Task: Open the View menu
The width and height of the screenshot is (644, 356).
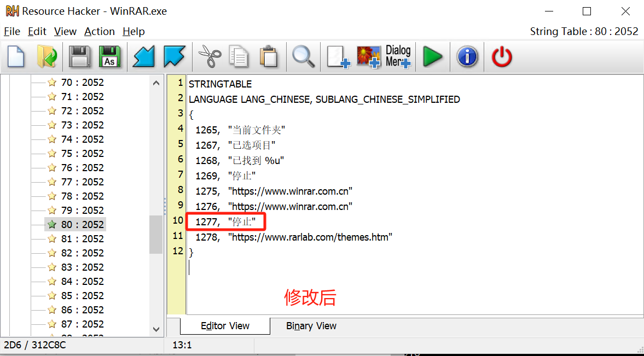Action: tap(65, 32)
